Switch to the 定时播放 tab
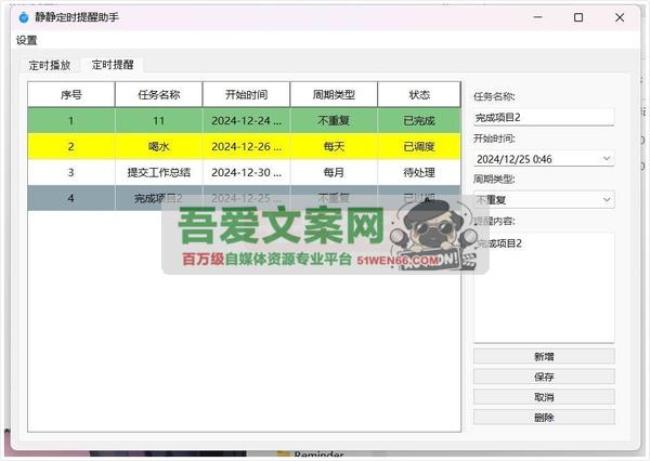This screenshot has height=461, width=650. (47, 65)
